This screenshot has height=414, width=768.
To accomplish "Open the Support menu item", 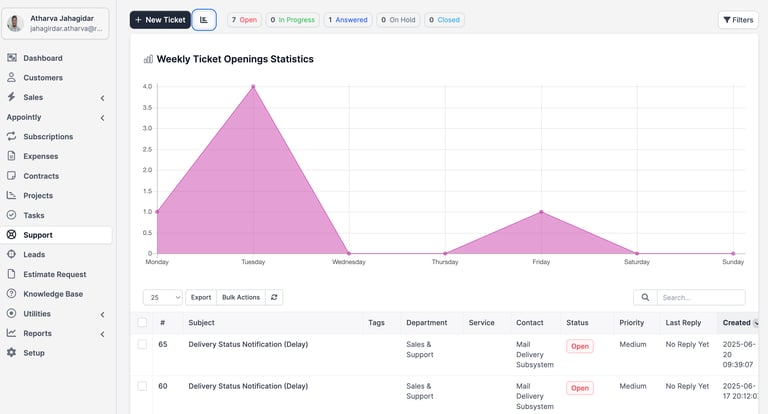I will click(38, 235).
